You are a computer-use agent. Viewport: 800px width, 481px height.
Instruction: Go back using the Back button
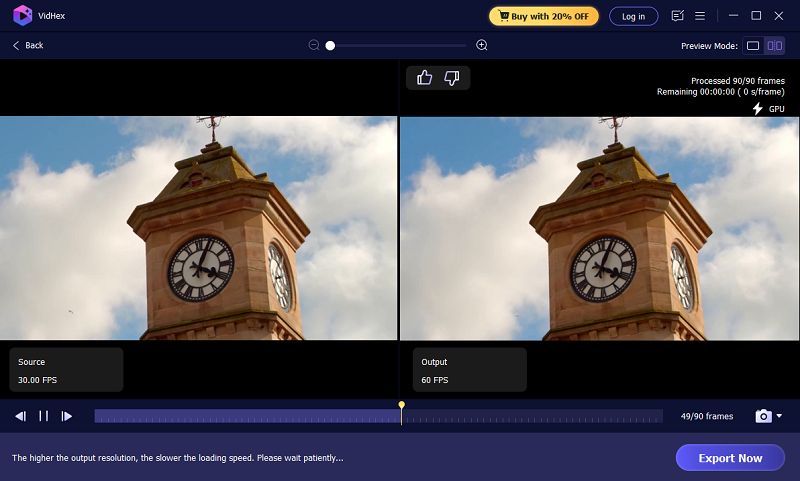28,46
